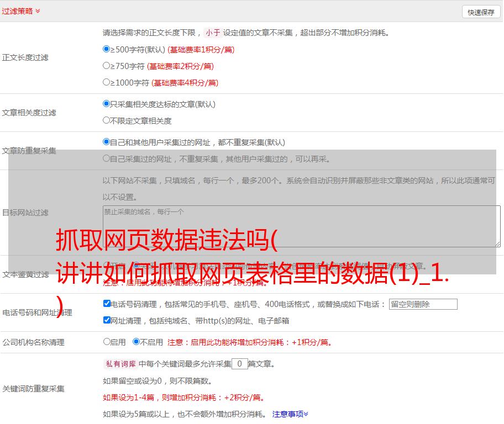504x424 pixels.
Task: Select 不启用 for company name cleaning
Action: tap(136, 342)
